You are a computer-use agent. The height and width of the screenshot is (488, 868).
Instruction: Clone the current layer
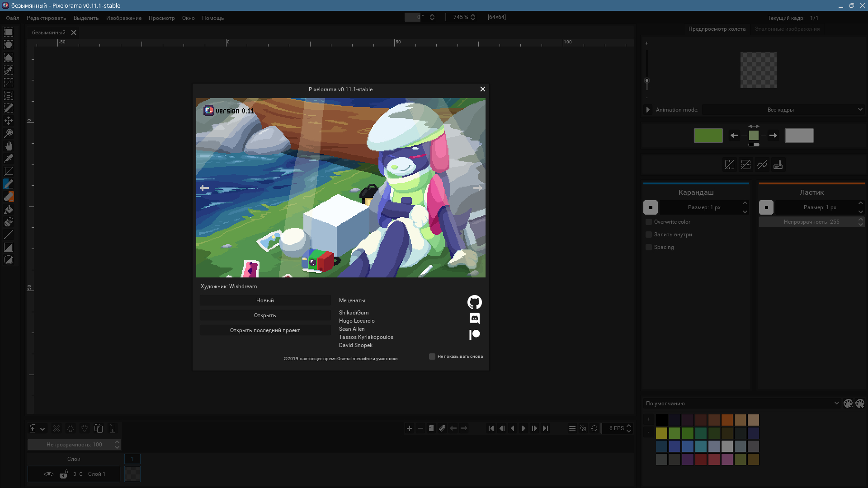click(99, 428)
